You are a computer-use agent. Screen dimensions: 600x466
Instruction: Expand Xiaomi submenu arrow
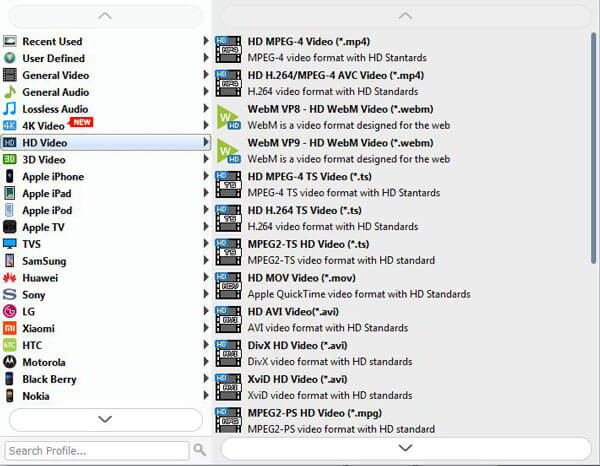click(206, 328)
